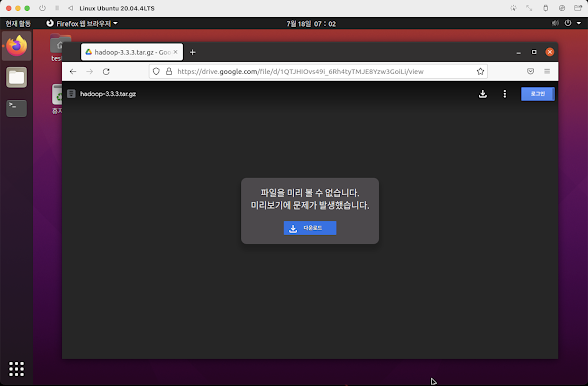This screenshot has height=386, width=588.
Task: Launch Terminal from the Ubuntu dock
Action: (16, 108)
